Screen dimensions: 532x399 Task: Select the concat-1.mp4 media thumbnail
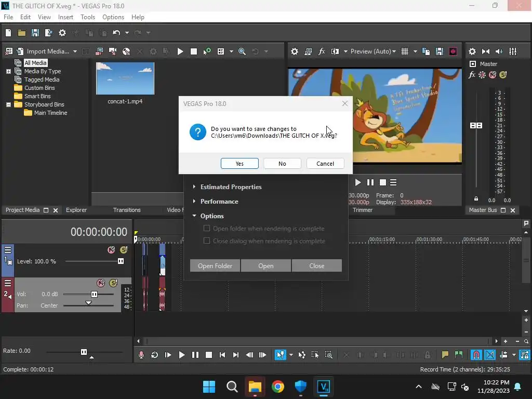pos(125,78)
